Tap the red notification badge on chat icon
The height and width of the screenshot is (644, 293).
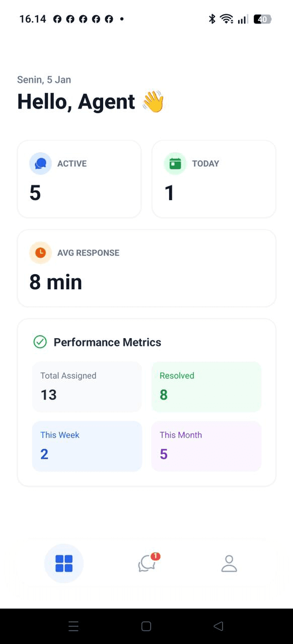pos(156,556)
